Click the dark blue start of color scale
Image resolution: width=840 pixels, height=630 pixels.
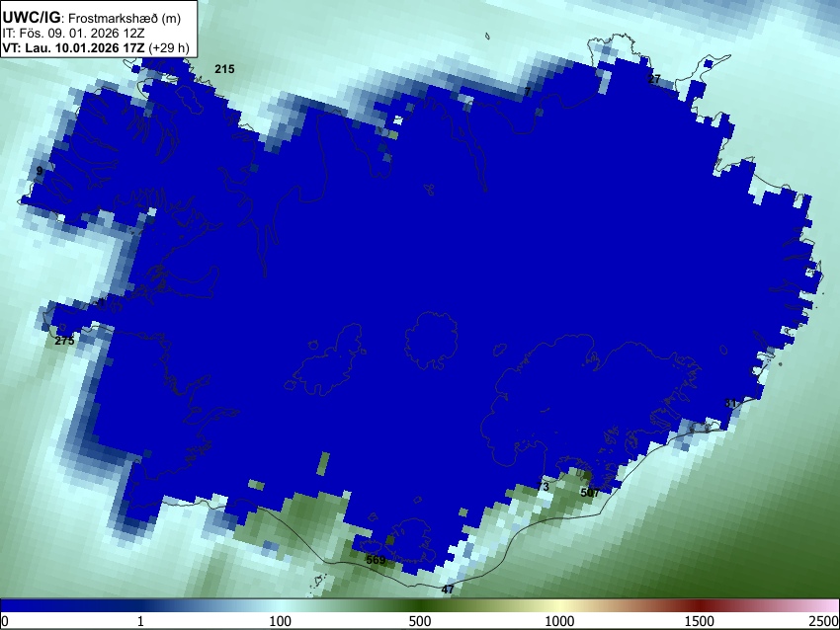tap(33, 605)
